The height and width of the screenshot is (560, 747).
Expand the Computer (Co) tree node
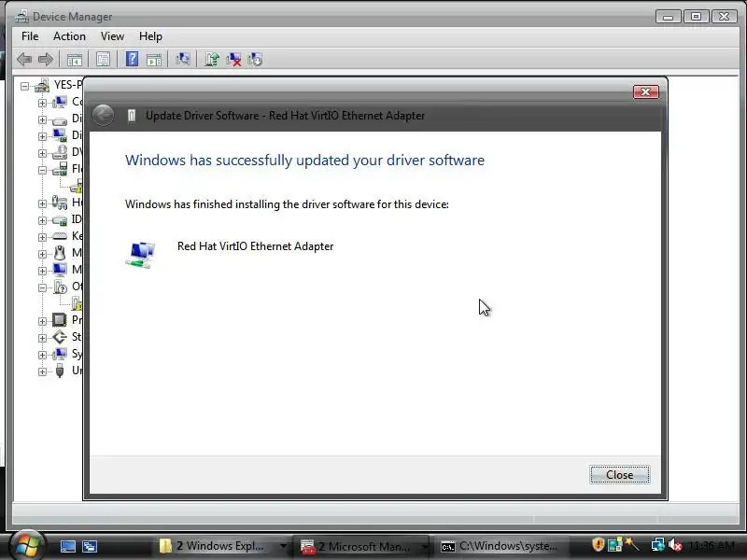tap(42, 103)
